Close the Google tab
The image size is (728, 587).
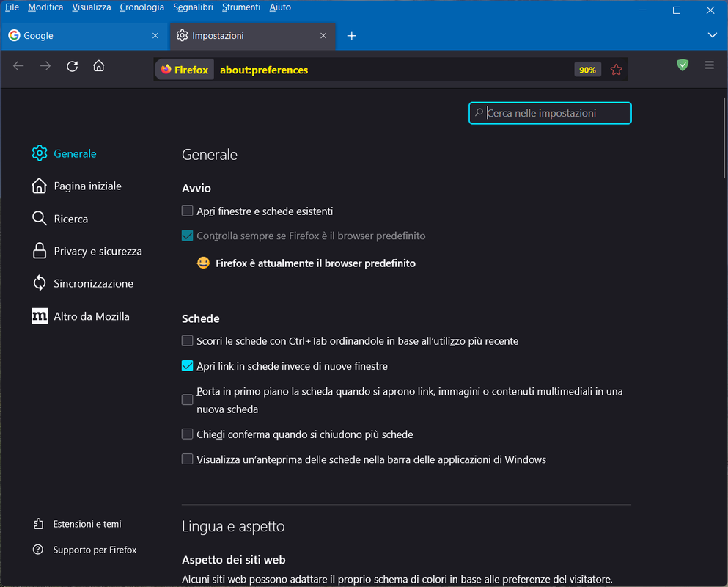coord(155,36)
